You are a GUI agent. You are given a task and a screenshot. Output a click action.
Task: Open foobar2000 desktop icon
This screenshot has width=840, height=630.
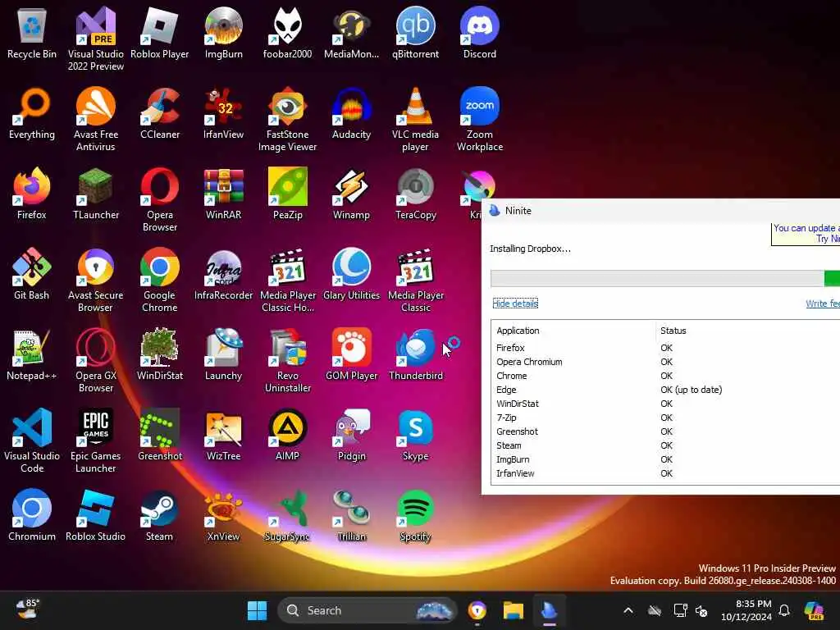click(287, 33)
